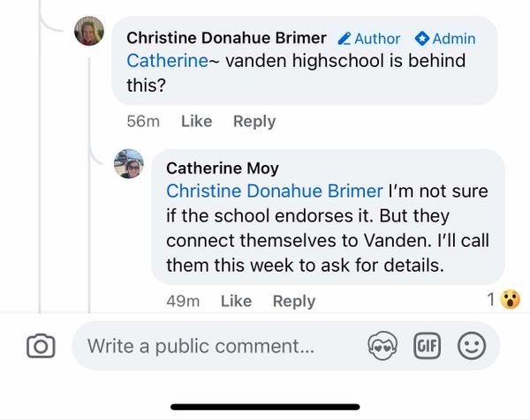Open Christine Donahue Brimer mention in reply

[x=275, y=191]
